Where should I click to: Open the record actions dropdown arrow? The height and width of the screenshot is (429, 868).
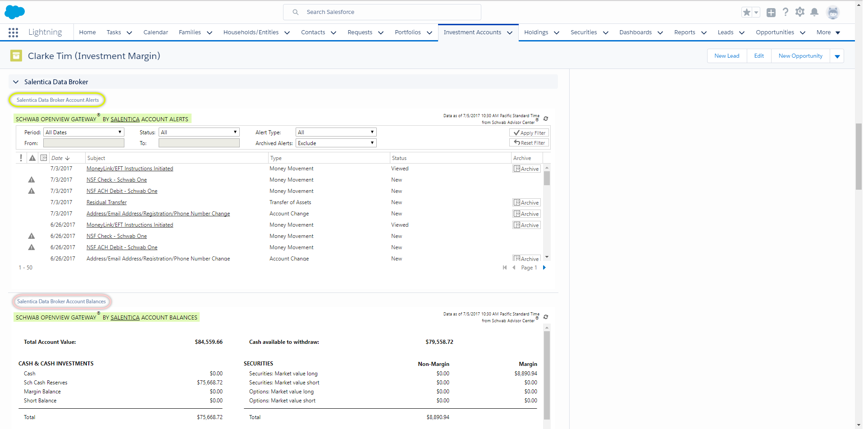pos(837,56)
